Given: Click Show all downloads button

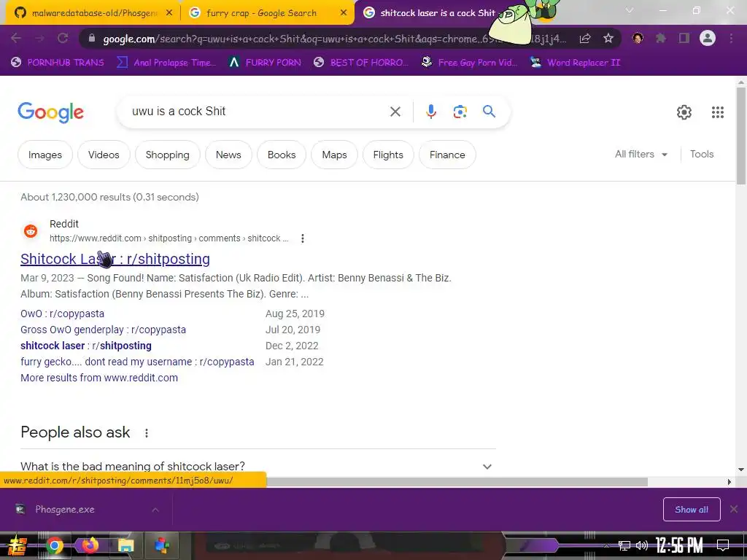Looking at the screenshot, I should pos(692,510).
